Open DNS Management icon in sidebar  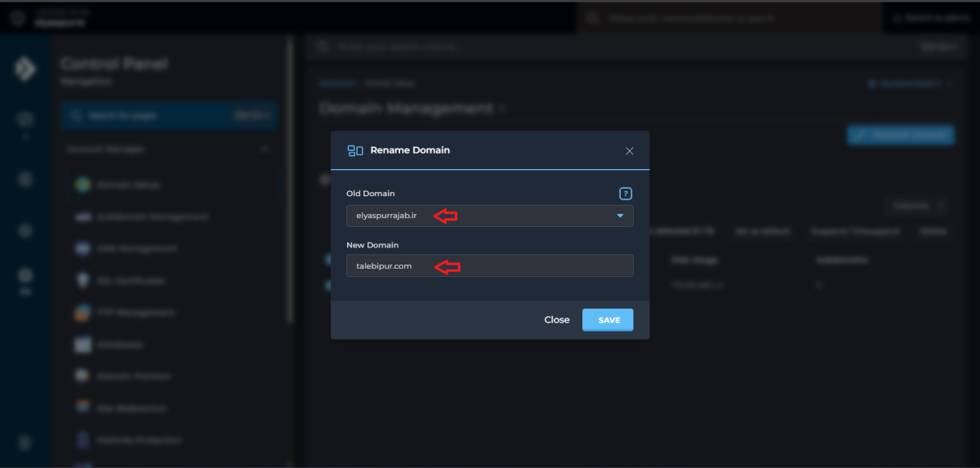pyautogui.click(x=82, y=248)
